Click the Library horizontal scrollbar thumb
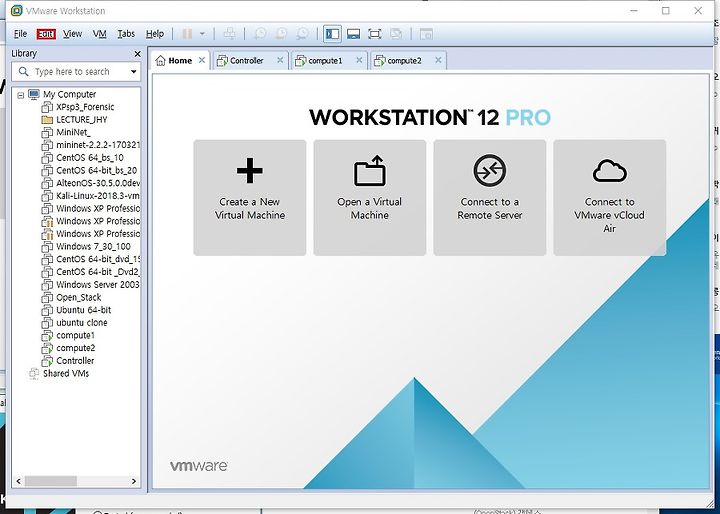 click(51, 481)
